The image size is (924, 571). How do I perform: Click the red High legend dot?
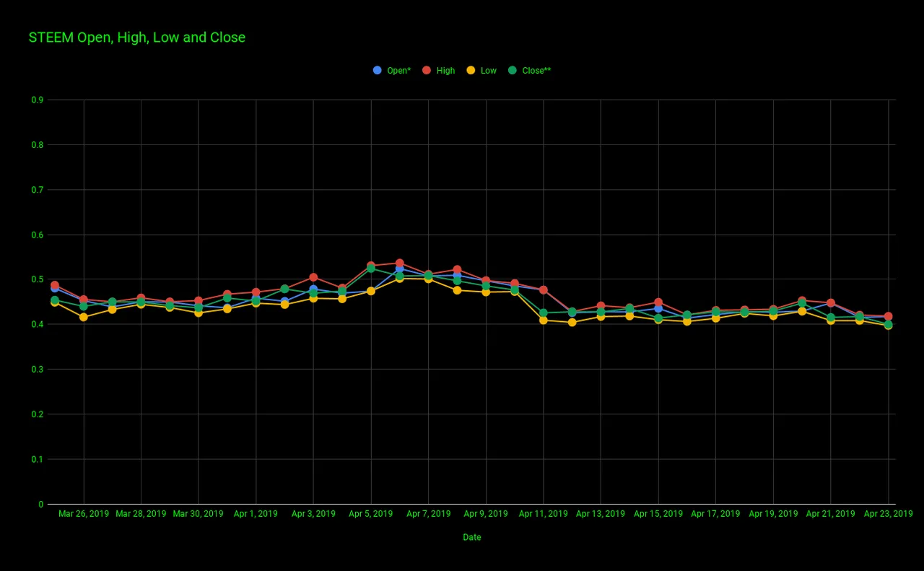pyautogui.click(x=427, y=70)
